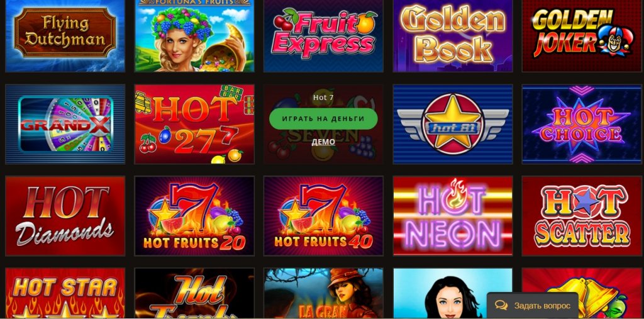Launch the Hot Star game

click(x=65, y=293)
